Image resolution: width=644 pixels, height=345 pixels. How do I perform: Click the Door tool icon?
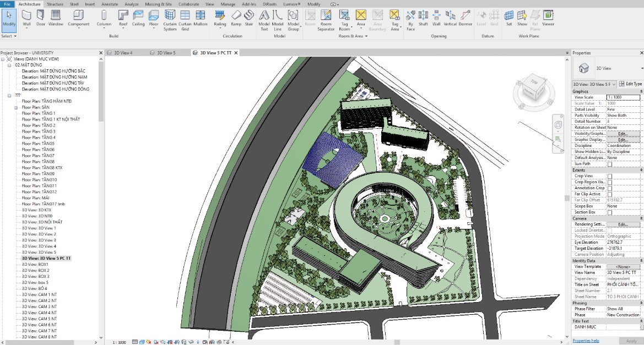pyautogui.click(x=41, y=17)
